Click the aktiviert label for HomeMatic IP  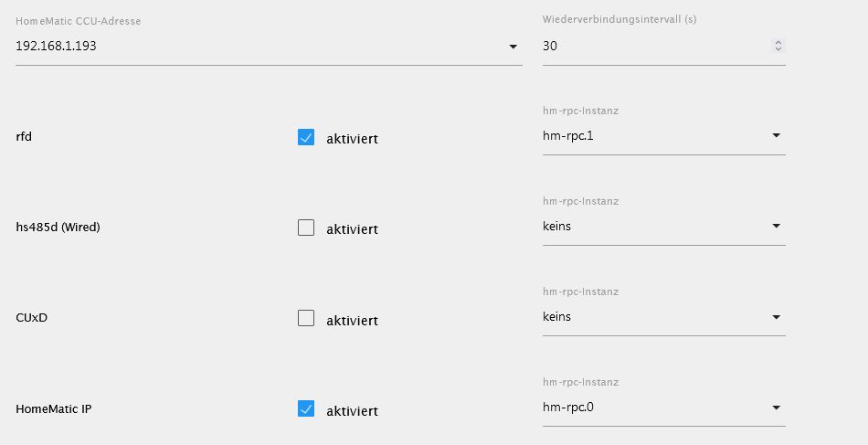tap(352, 411)
